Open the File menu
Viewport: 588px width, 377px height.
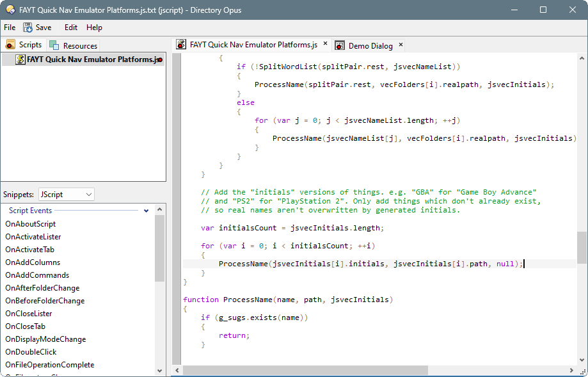pyautogui.click(x=10, y=28)
